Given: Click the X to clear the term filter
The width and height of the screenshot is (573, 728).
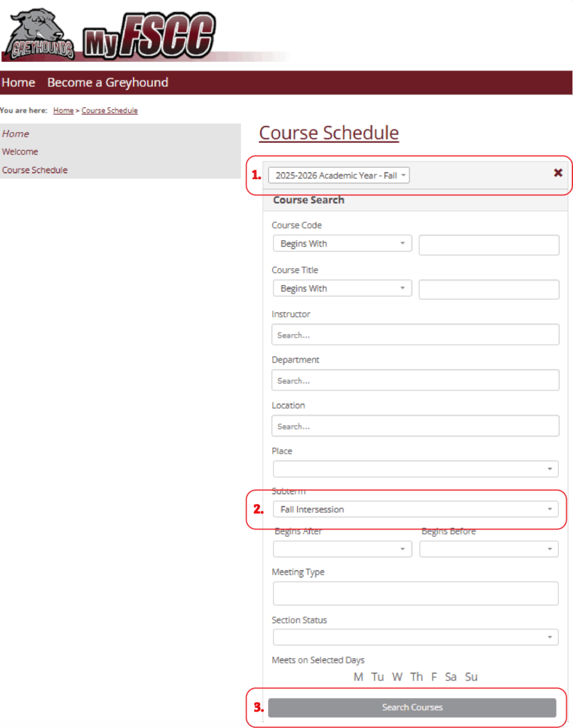Looking at the screenshot, I should 558,173.
